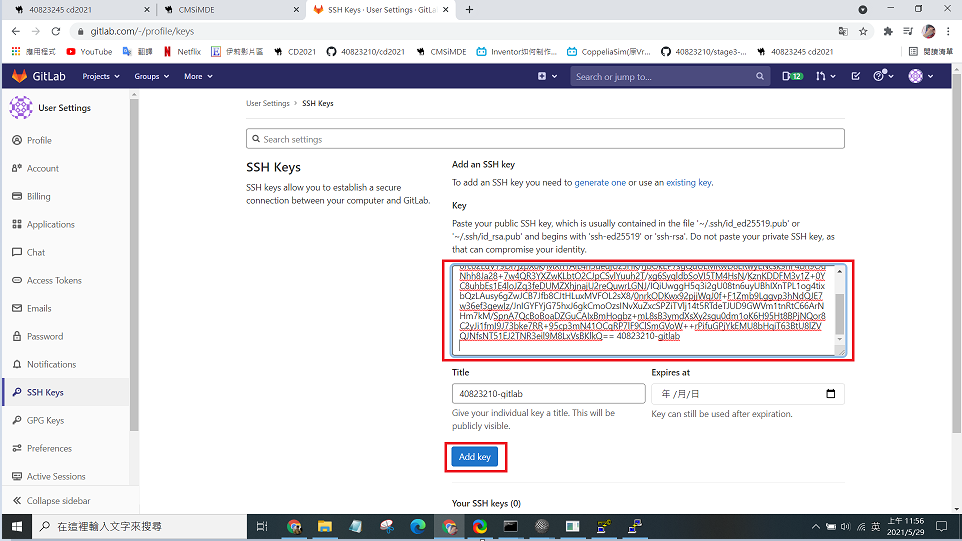Open the terminal icon in taskbar

(x=510, y=526)
